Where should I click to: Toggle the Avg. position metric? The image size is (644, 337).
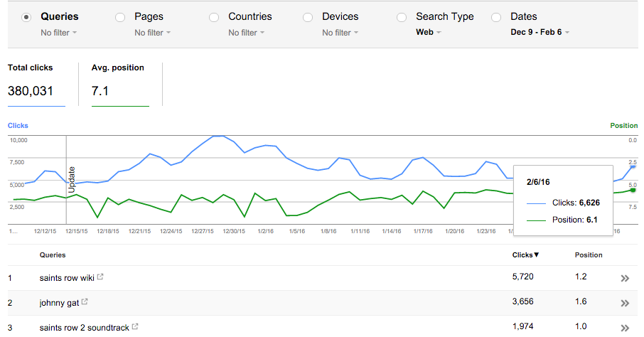(120, 84)
